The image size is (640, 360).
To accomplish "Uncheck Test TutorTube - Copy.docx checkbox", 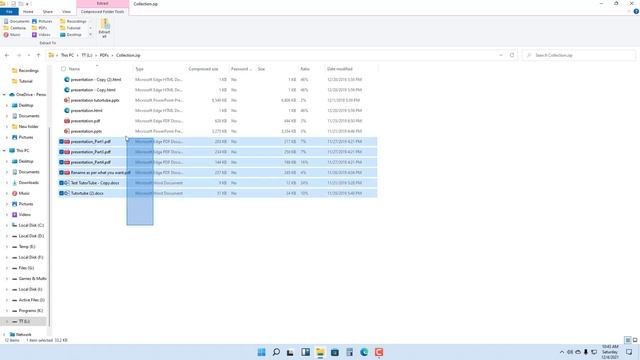I will (61, 183).
